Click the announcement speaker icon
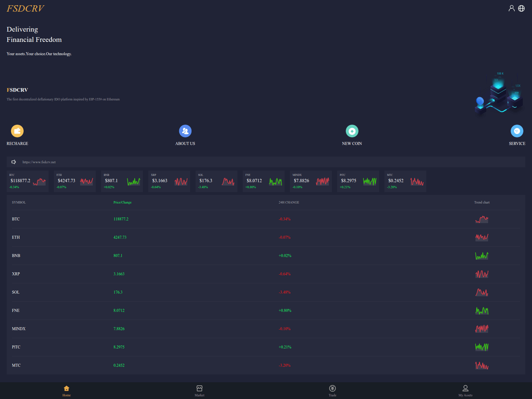The width and height of the screenshot is (532, 399). click(14, 162)
